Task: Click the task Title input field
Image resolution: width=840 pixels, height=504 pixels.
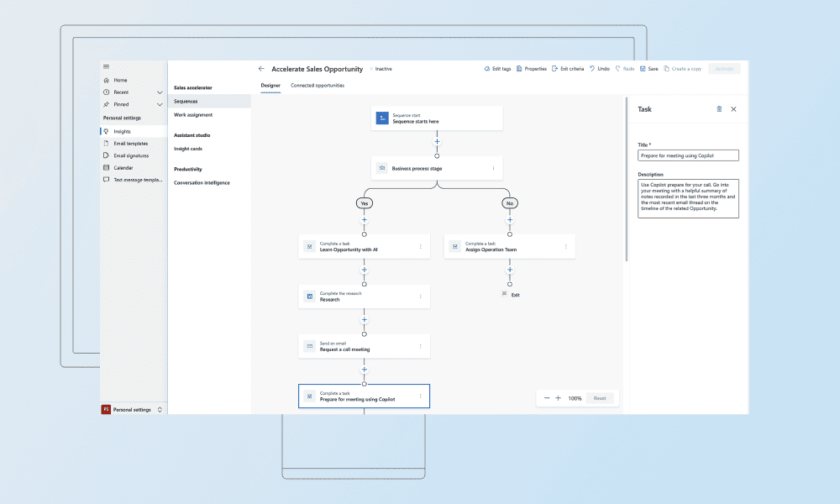Action: pos(689,155)
